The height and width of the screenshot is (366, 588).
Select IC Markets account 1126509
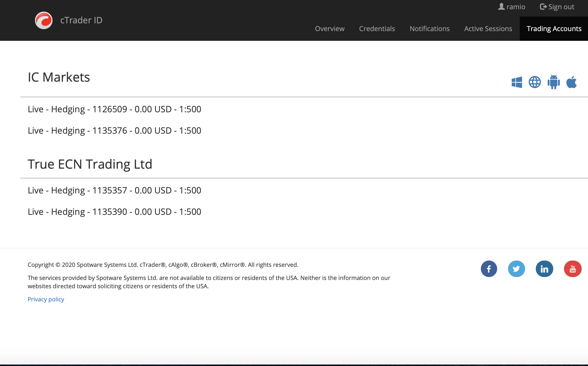pyautogui.click(x=114, y=109)
